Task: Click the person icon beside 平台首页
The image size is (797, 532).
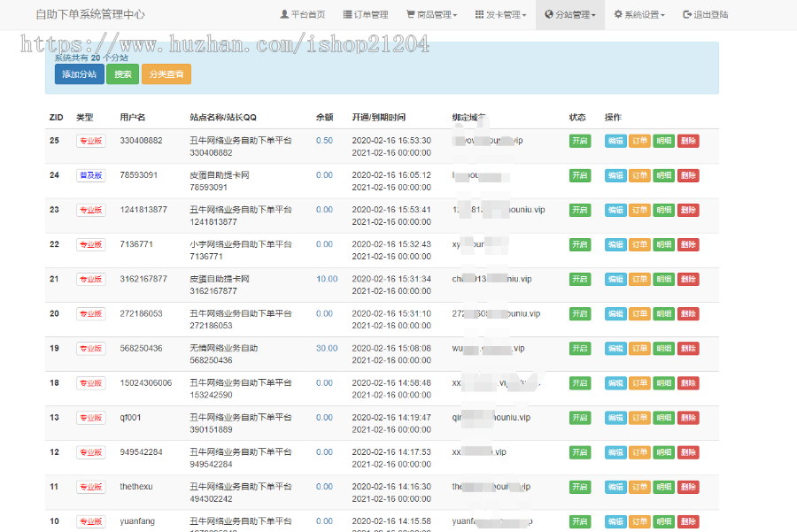Action: pos(285,14)
